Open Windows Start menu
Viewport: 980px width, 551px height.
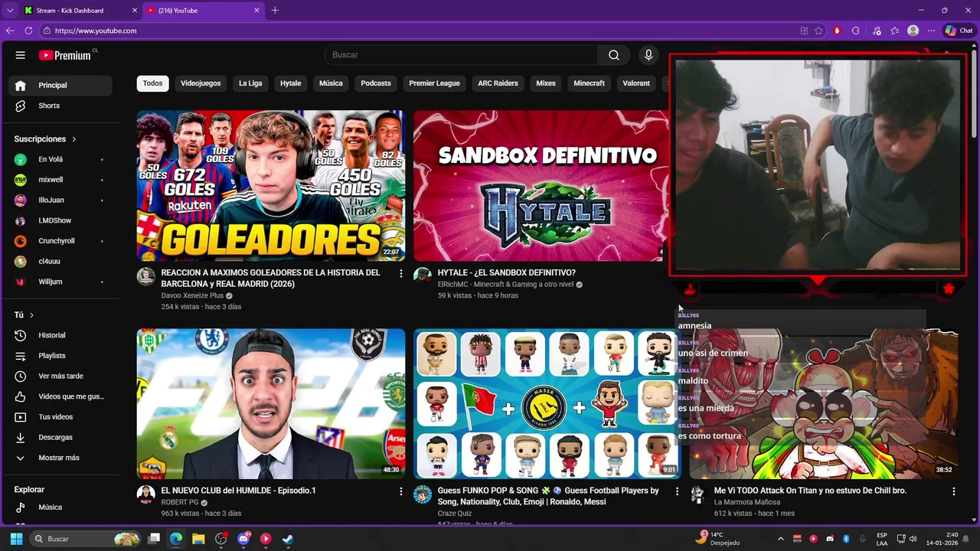coord(16,539)
